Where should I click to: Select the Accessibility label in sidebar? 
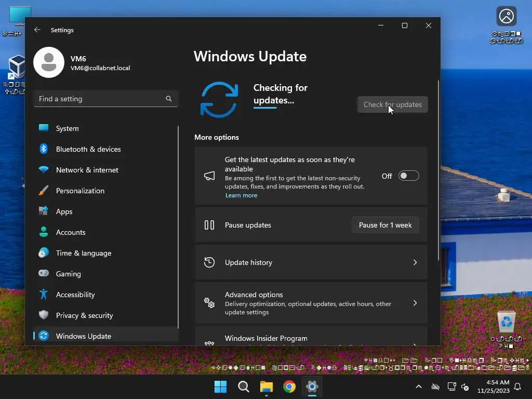point(75,295)
